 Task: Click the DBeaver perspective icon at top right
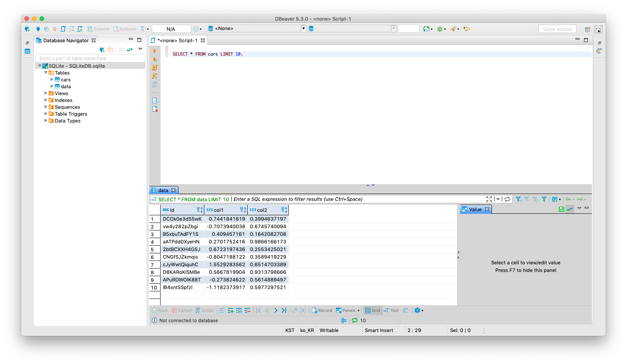598,29
